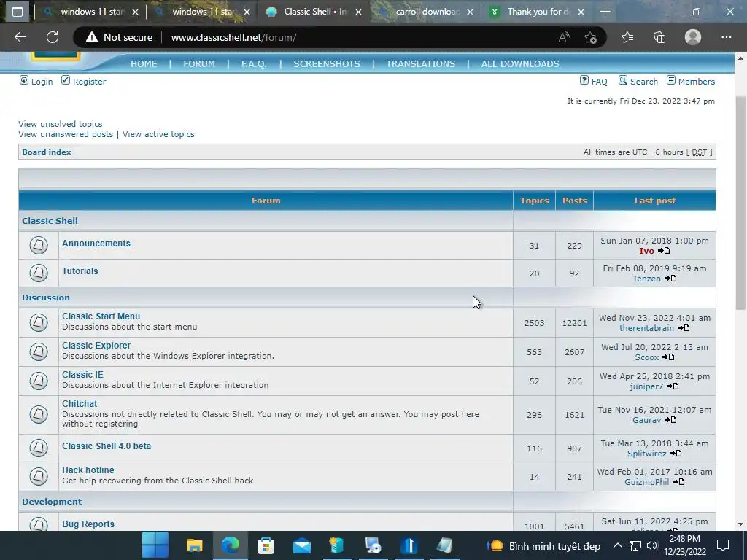The width and height of the screenshot is (747, 560).
Task: Open a new browser tab
Action: click(x=605, y=12)
